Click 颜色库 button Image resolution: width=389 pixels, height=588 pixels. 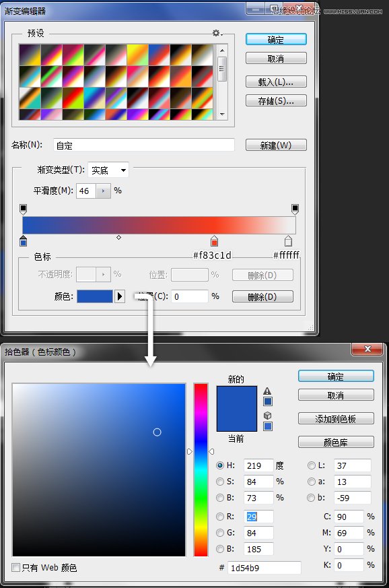(336, 442)
